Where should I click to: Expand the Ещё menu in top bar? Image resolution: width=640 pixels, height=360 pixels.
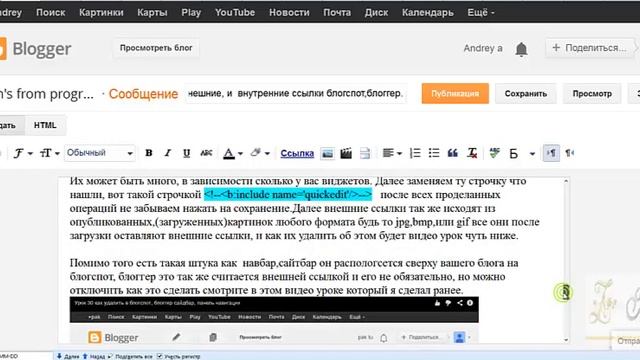coord(481,13)
